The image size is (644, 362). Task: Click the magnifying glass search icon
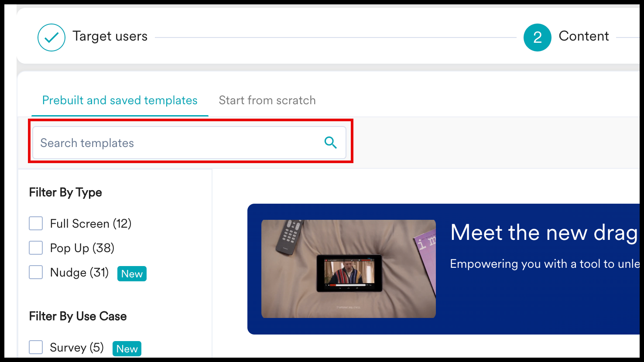tap(330, 143)
